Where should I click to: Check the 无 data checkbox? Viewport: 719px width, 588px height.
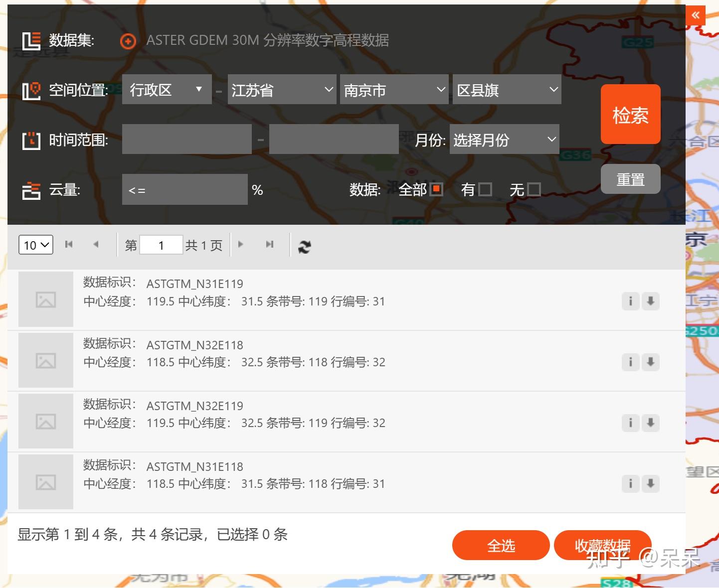point(534,189)
